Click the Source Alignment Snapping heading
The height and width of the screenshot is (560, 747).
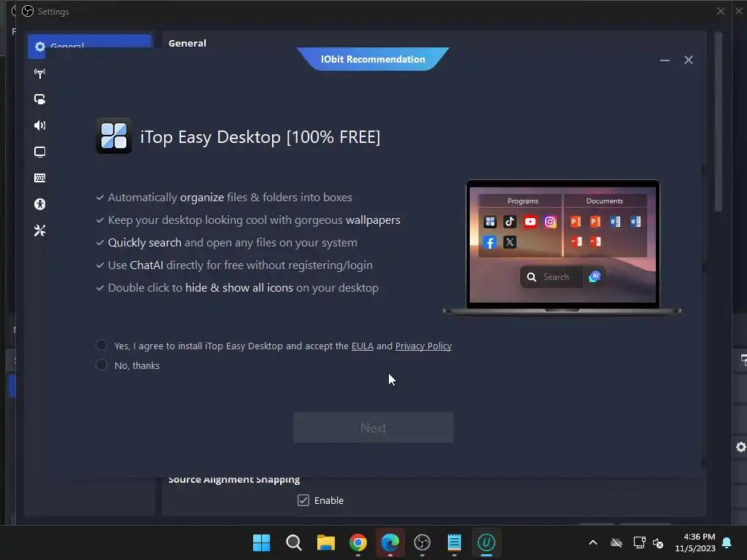coord(234,480)
